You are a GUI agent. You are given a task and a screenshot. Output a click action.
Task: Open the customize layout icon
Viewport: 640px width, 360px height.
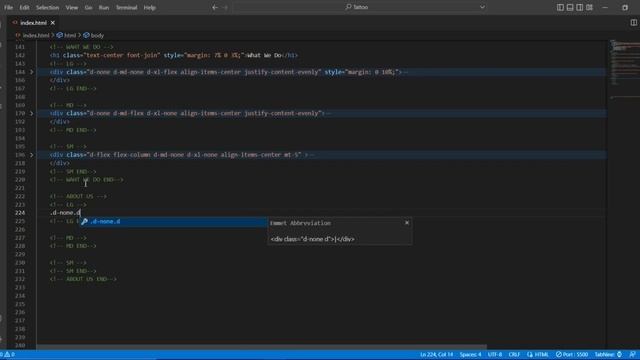[x=589, y=7]
